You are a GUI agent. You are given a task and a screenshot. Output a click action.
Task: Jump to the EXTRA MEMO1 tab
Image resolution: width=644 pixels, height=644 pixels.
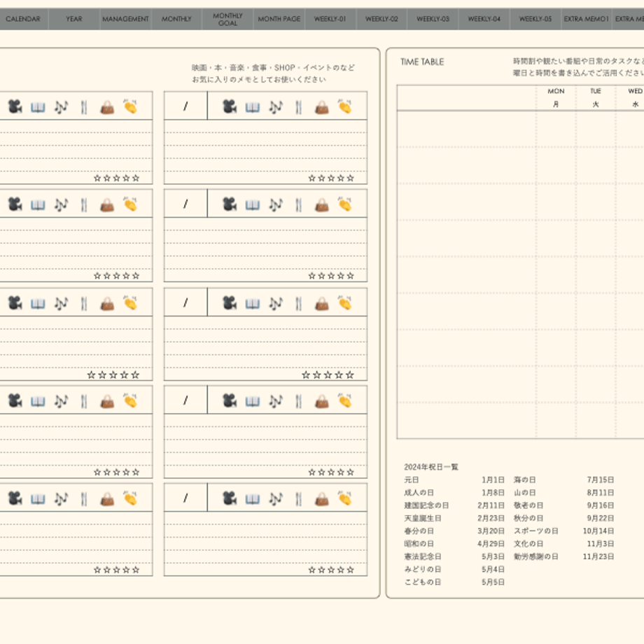[587, 19]
